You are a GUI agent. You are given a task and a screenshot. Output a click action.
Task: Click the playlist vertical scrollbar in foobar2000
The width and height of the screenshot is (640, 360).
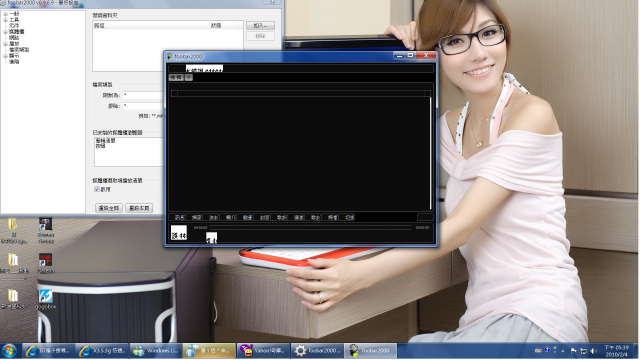(431, 153)
